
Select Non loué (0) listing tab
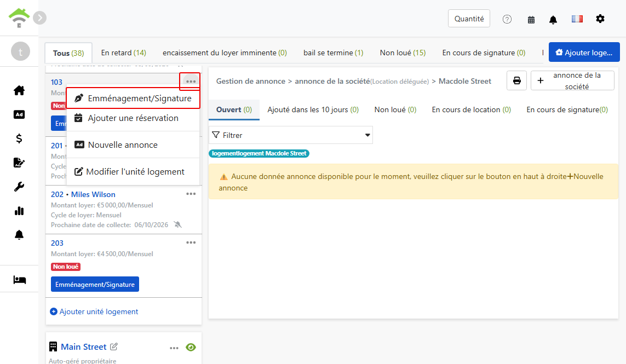395,110
